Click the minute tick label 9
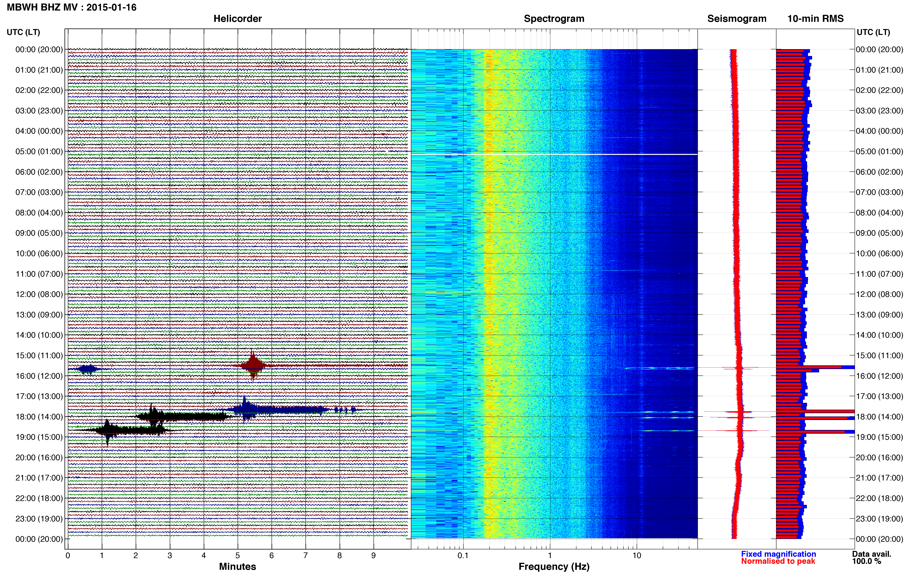The width and height of the screenshot is (924, 578). 373,556
